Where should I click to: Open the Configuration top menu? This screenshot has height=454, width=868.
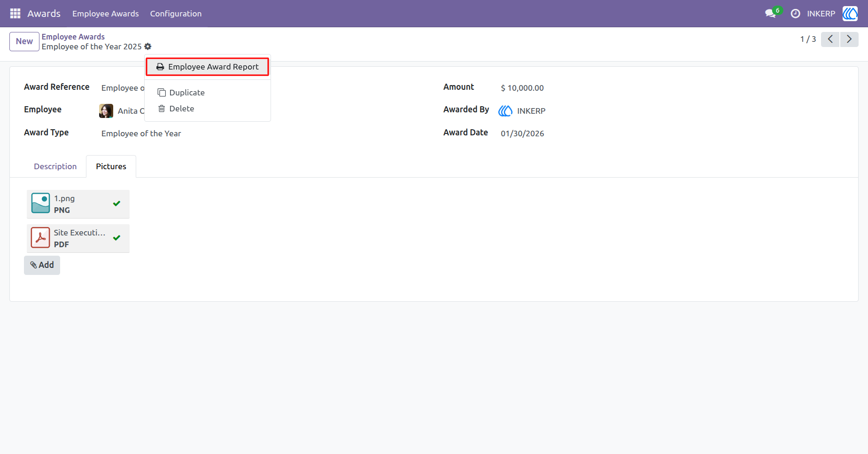[x=176, y=14]
